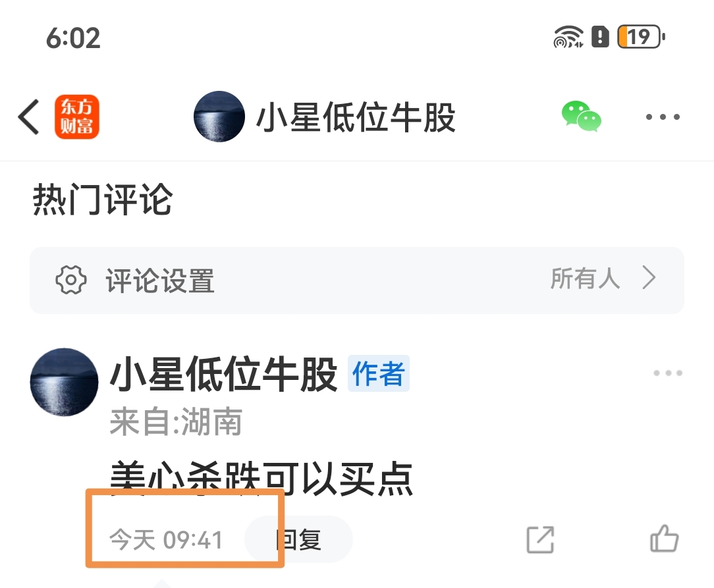Tap the header moon avatar thumbnail

coord(219,117)
